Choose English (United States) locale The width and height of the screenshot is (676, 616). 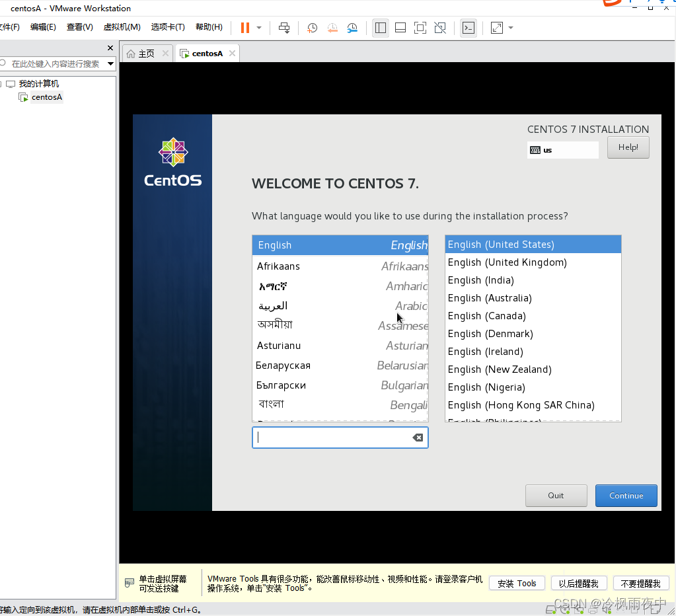coord(533,245)
